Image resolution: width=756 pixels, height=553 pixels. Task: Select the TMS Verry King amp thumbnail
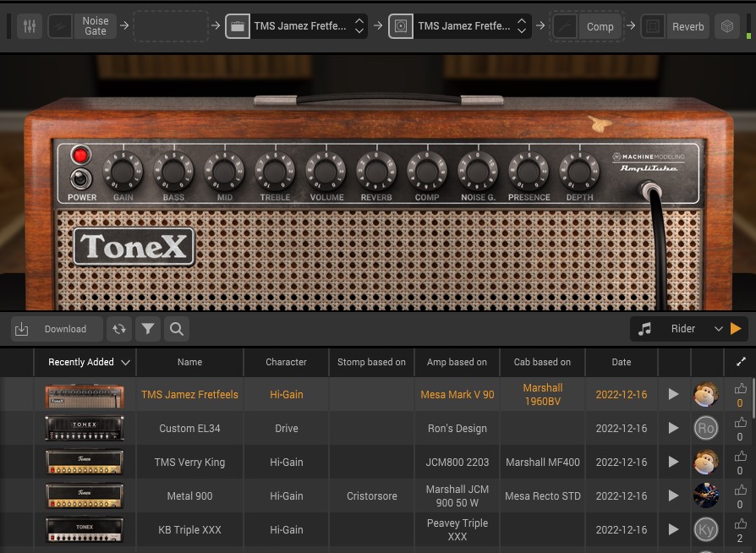pyautogui.click(x=85, y=463)
